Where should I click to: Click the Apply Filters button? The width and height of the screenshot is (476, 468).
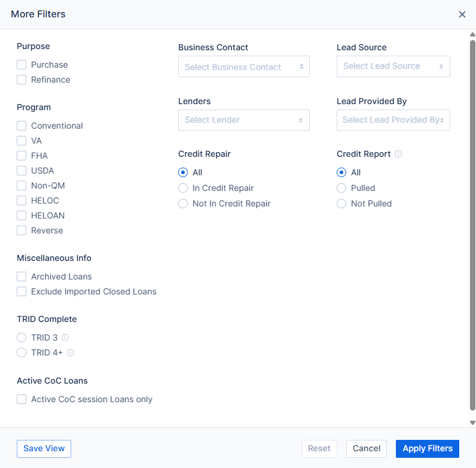click(428, 449)
